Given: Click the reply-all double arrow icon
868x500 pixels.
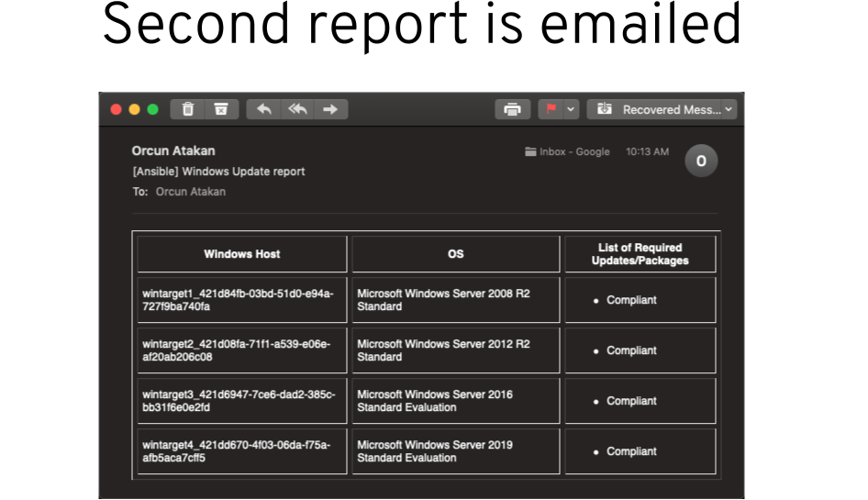Looking at the screenshot, I should 297,109.
